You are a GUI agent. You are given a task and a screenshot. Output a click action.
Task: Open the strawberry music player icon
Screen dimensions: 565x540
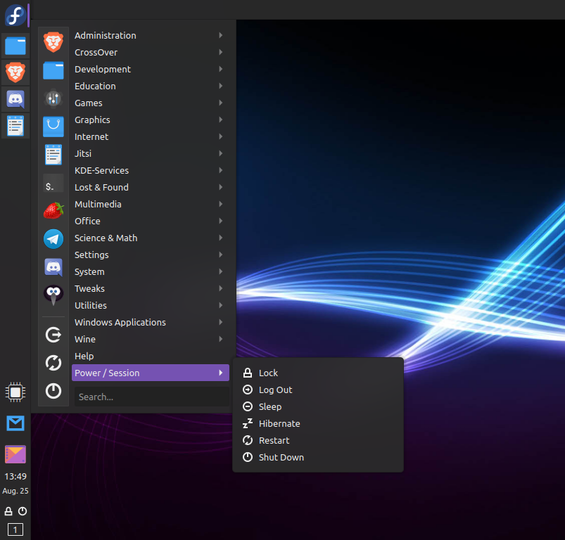[x=53, y=210]
